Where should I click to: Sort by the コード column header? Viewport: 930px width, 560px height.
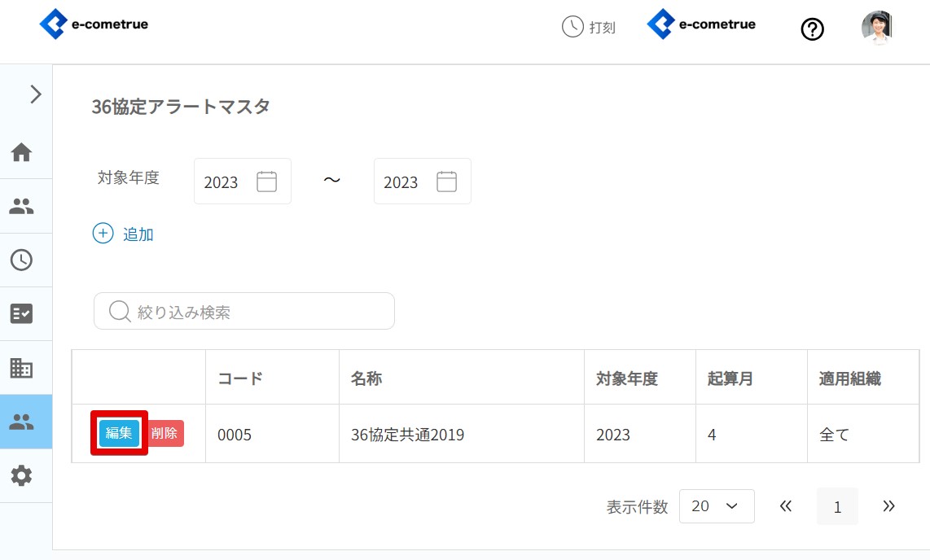(x=240, y=378)
